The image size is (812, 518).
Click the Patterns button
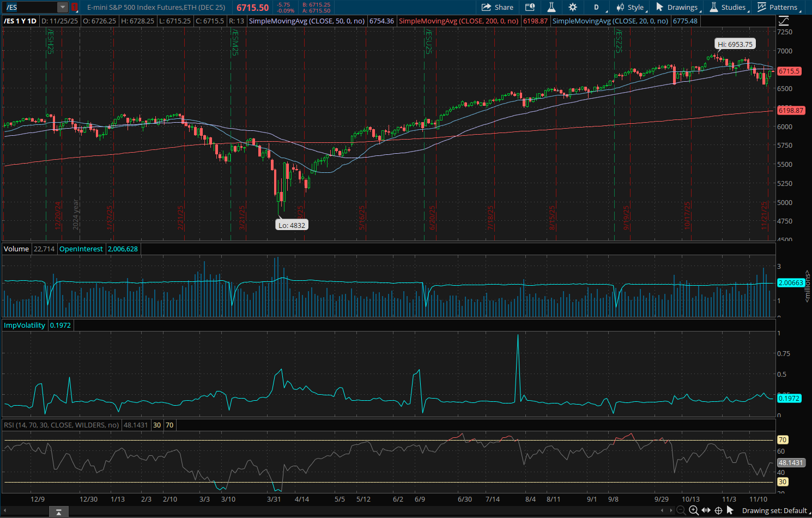pyautogui.click(x=779, y=7)
